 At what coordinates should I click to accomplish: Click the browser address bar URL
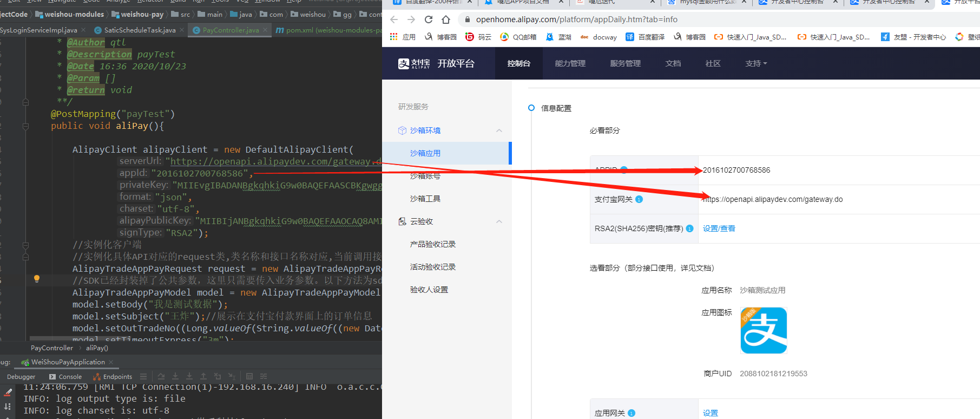coord(577,19)
